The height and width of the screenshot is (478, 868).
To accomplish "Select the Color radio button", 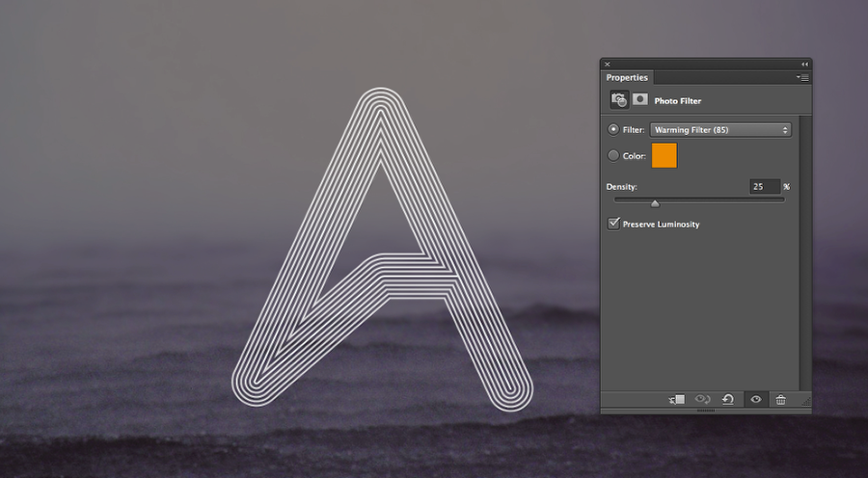I will tap(613, 155).
